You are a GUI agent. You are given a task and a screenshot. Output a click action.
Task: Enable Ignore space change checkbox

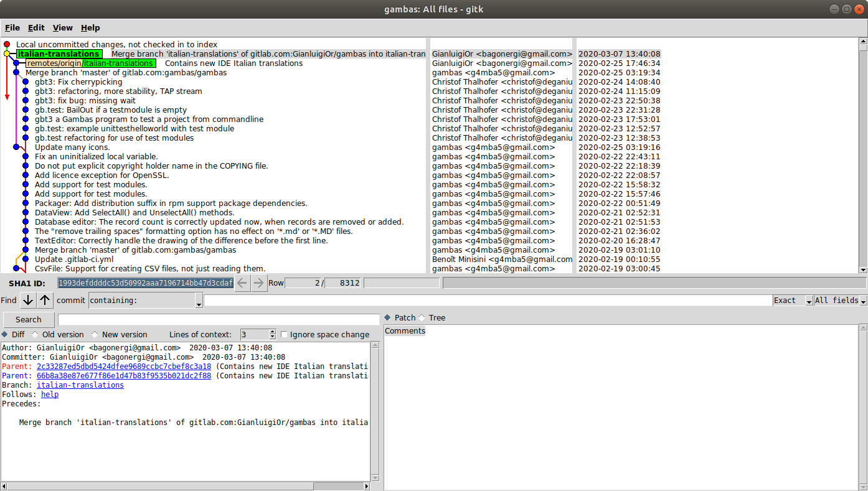tap(285, 335)
